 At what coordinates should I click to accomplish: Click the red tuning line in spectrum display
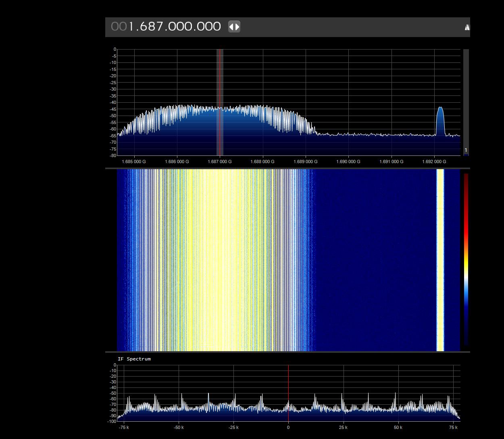tap(220, 102)
